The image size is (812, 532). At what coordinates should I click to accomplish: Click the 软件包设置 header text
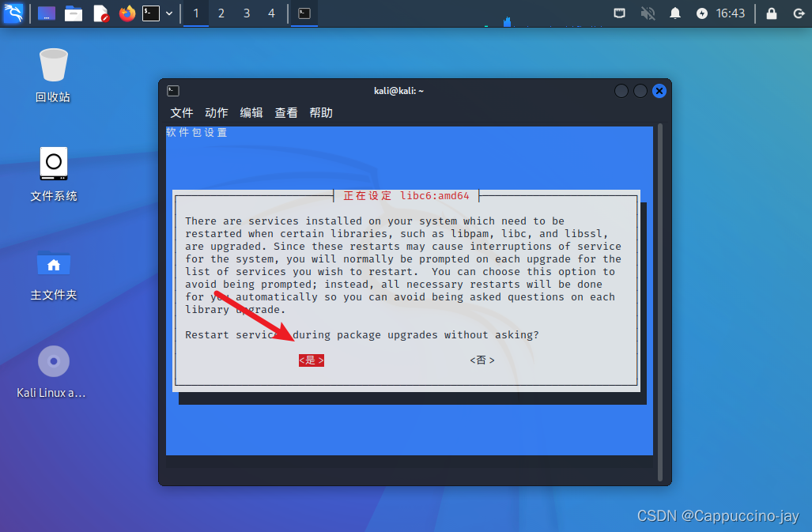tap(196, 133)
